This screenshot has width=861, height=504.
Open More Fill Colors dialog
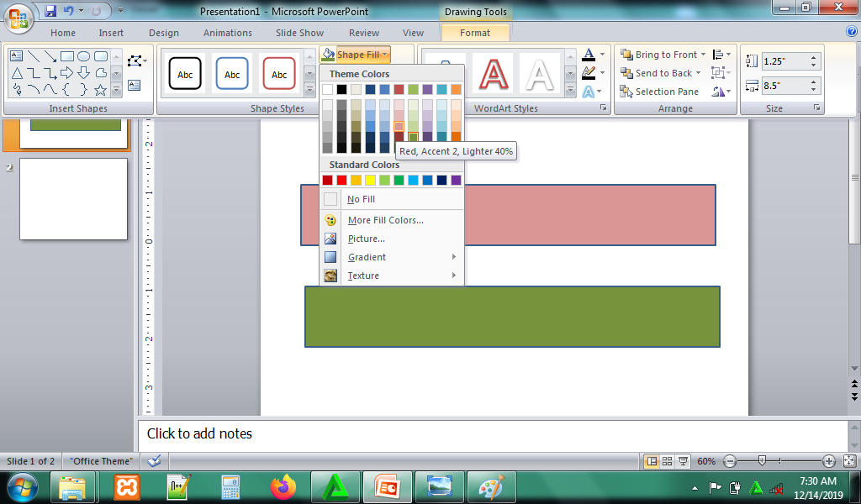click(x=385, y=220)
